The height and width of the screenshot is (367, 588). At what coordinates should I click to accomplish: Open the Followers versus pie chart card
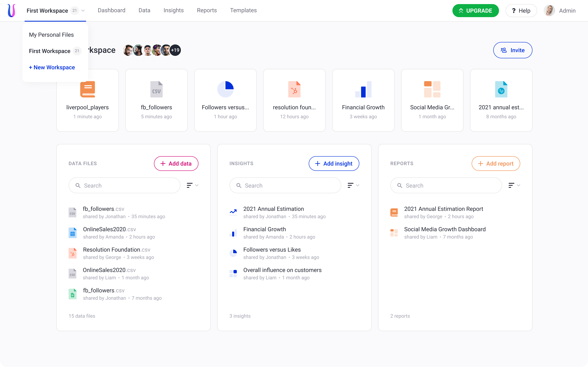225,100
